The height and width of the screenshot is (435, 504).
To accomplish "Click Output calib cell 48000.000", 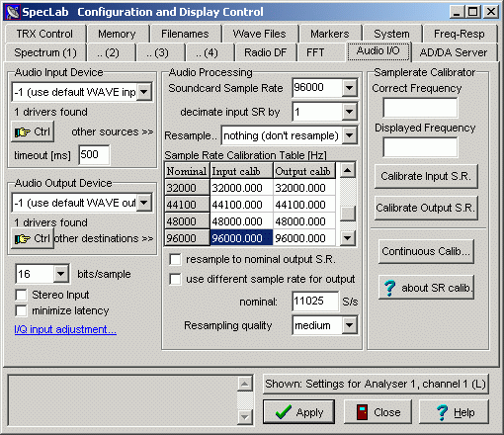I will click(304, 221).
